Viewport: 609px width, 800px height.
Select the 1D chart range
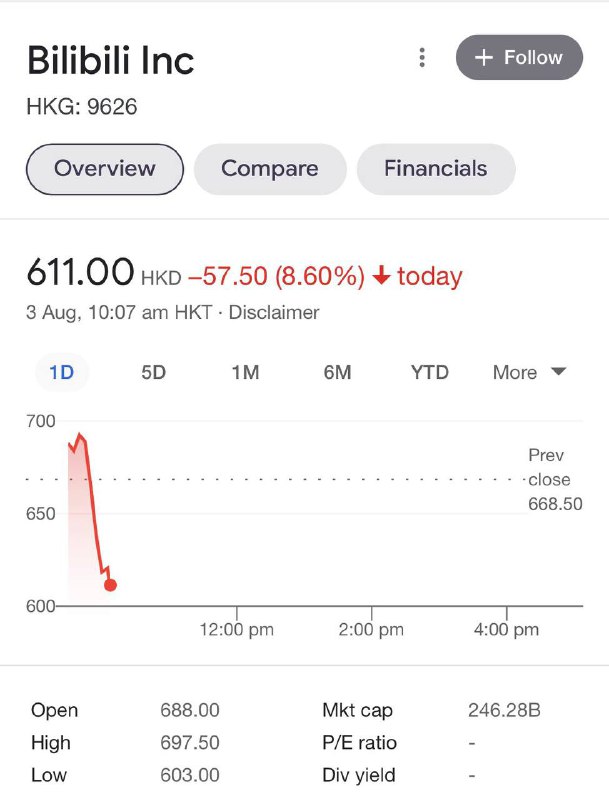[x=61, y=371]
